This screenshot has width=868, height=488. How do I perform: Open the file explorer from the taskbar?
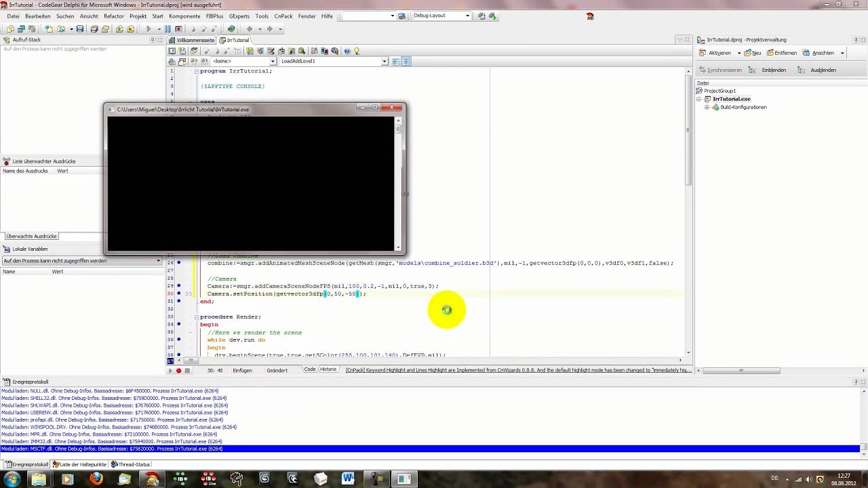pos(39,479)
